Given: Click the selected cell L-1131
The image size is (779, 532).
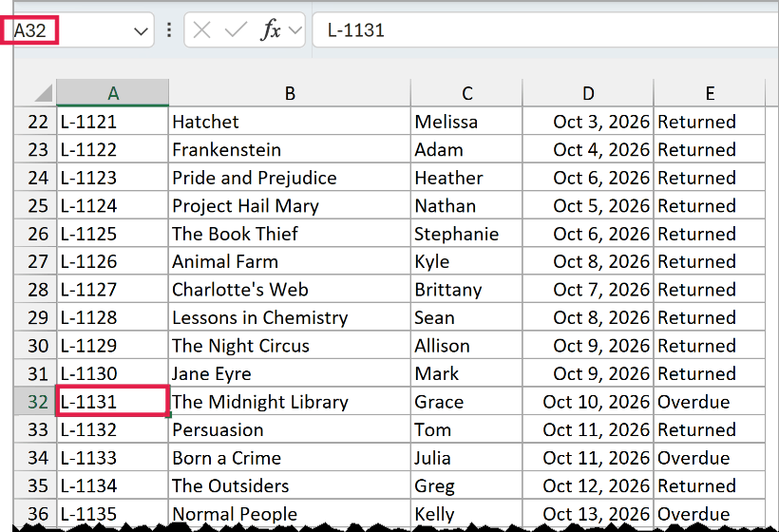Looking at the screenshot, I should point(113,401).
